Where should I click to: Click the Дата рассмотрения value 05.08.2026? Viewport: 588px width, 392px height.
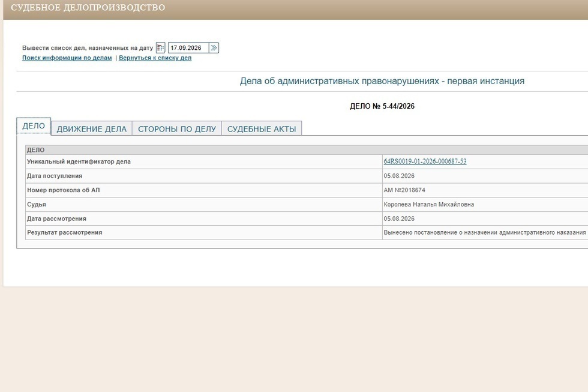point(399,219)
